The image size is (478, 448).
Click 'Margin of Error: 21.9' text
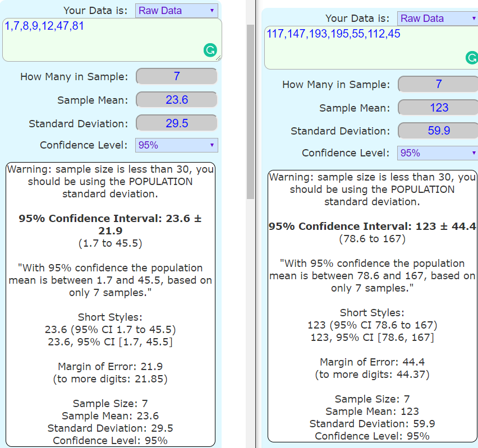click(110, 366)
